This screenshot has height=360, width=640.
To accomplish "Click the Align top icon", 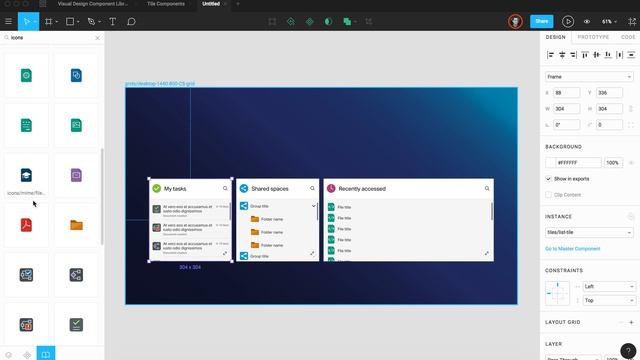I will pos(585,55).
